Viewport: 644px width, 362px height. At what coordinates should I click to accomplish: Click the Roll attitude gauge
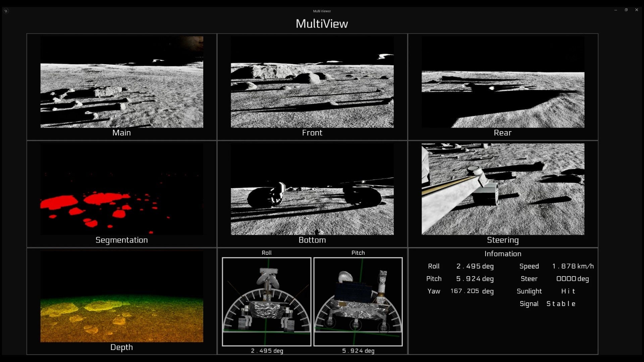[x=267, y=302]
